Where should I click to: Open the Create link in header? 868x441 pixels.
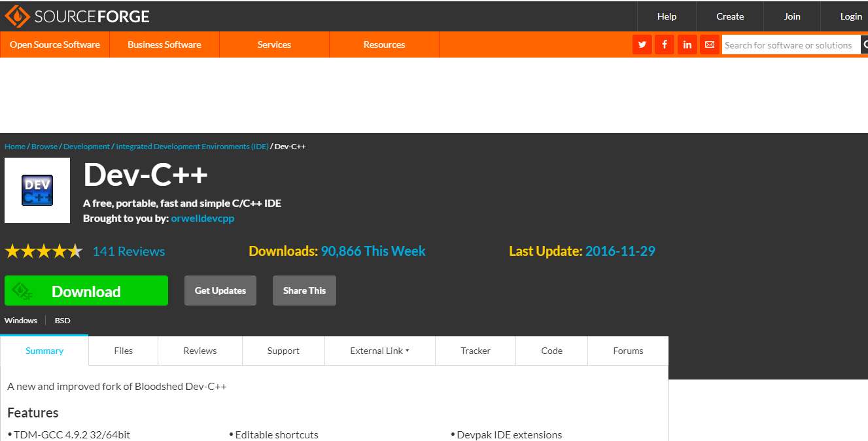click(730, 16)
